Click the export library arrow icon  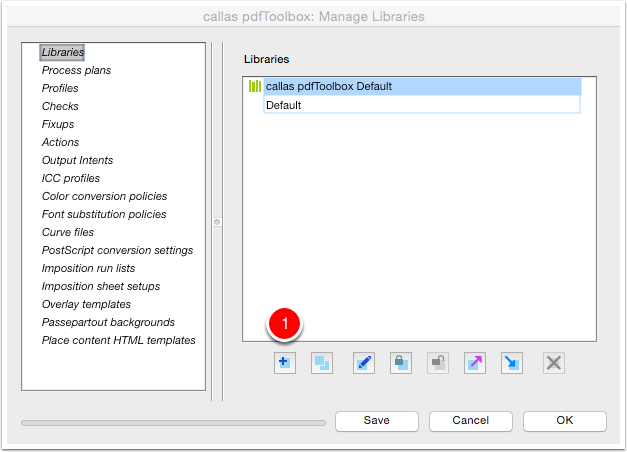(x=475, y=363)
